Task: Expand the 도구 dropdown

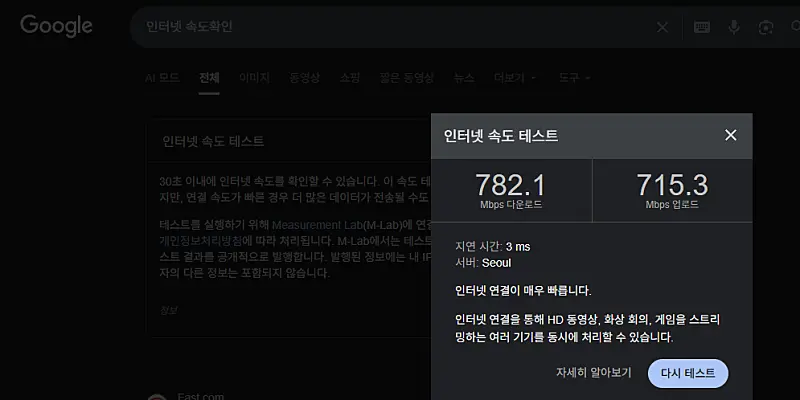Action: (x=574, y=77)
